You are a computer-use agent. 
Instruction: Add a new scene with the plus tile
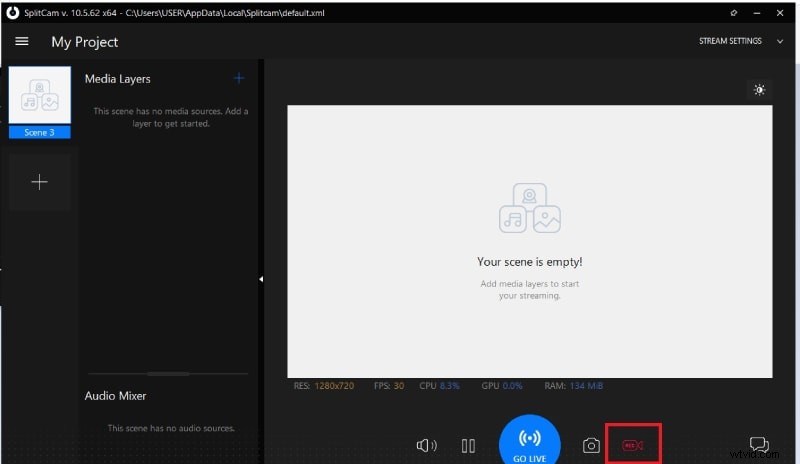[x=40, y=182]
